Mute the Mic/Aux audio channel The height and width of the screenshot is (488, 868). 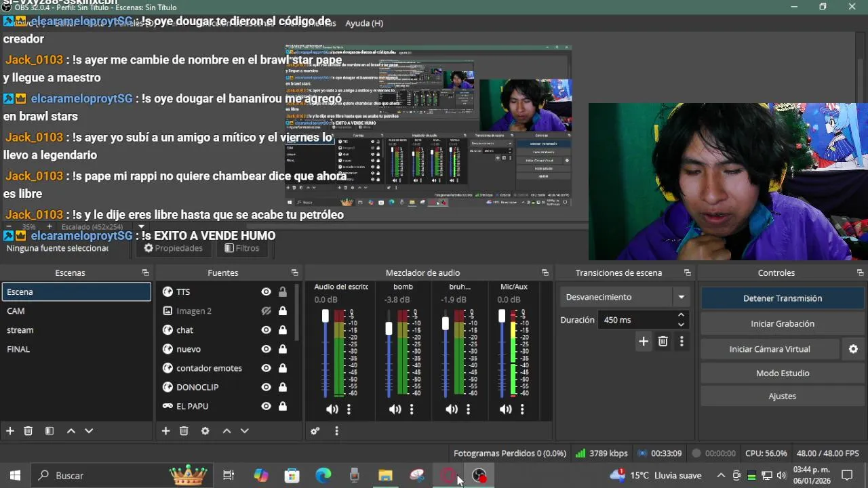tap(505, 409)
